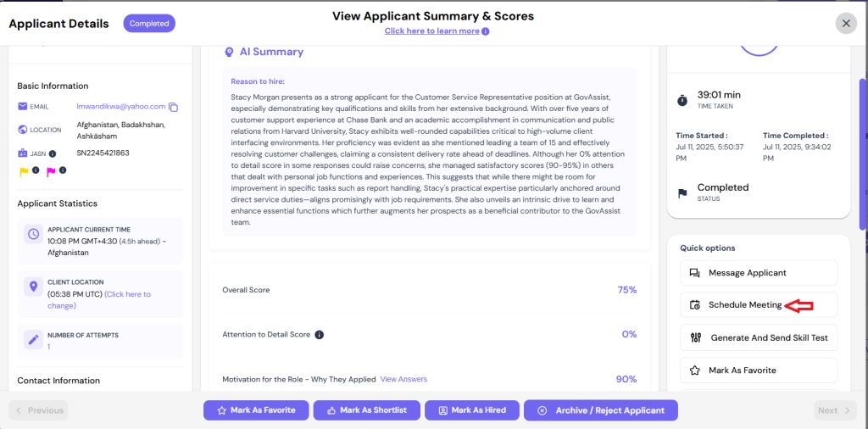
Task: Choose Generate And Send Skill Test
Action: coord(759,337)
